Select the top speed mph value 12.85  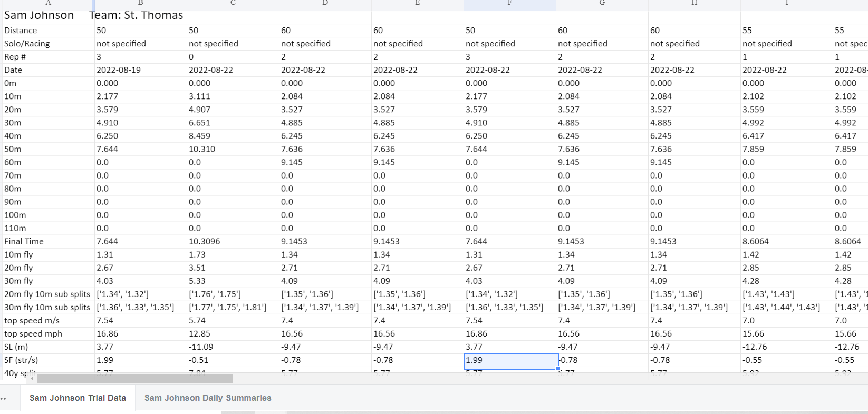233,333
